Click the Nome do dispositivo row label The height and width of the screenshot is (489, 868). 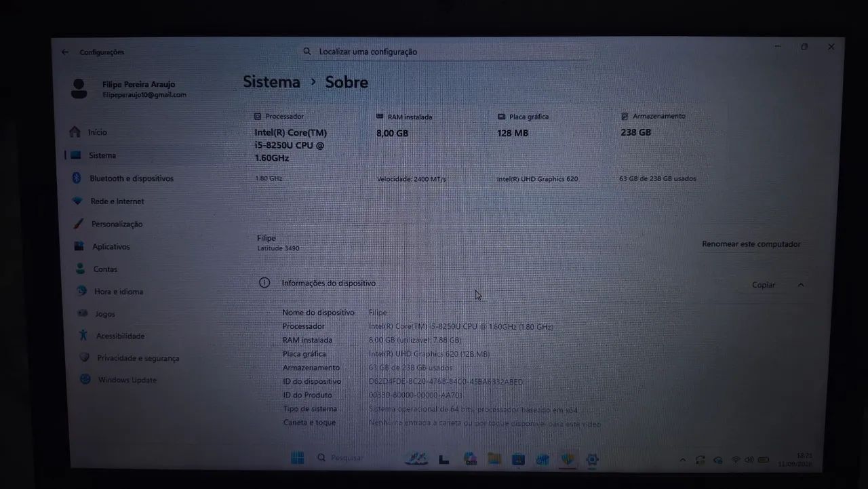point(319,313)
